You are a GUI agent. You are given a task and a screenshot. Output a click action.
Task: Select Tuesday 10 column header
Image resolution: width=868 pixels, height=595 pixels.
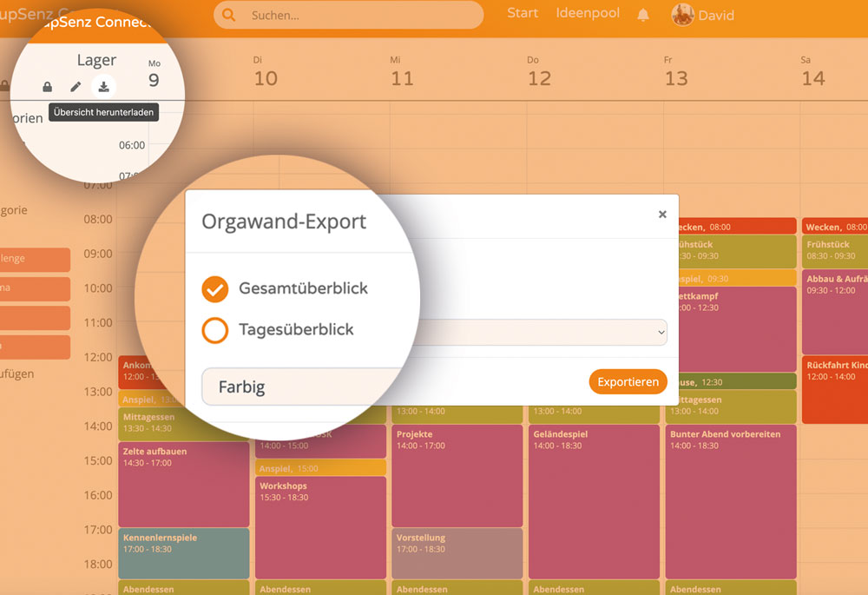[x=265, y=72]
